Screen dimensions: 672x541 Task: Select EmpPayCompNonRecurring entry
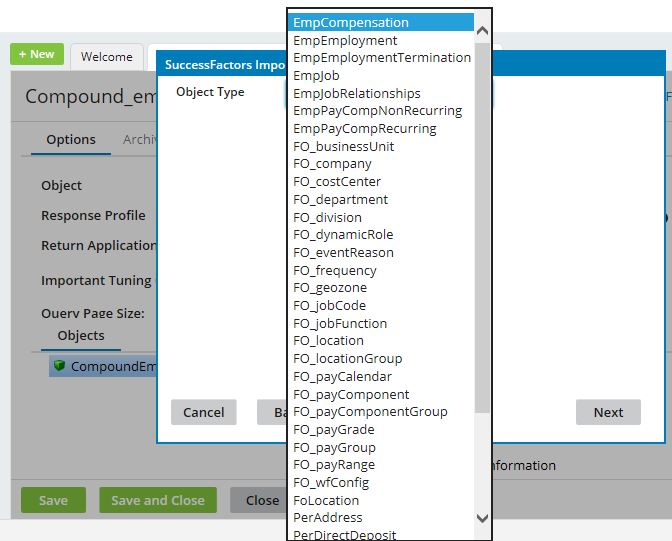coord(381,111)
